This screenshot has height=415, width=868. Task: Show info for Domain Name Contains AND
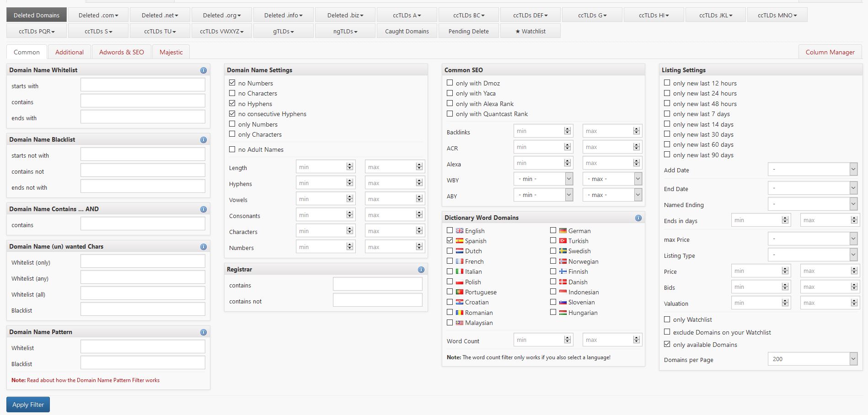pyautogui.click(x=204, y=209)
